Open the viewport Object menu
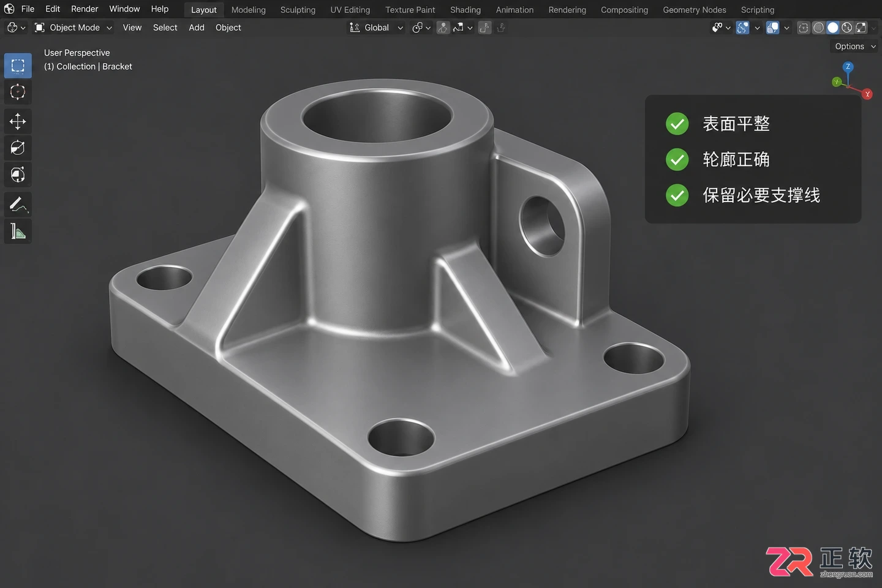882x588 pixels. click(228, 28)
